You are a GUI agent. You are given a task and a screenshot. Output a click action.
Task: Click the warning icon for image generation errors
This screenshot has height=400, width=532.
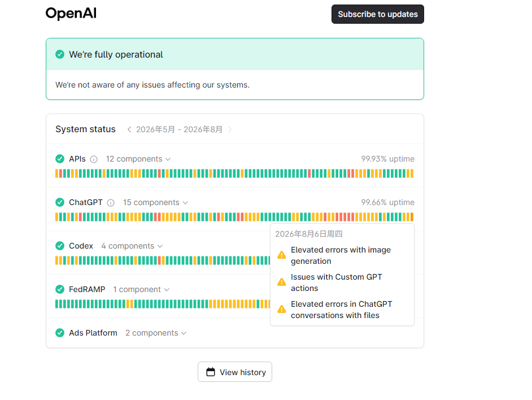(282, 255)
